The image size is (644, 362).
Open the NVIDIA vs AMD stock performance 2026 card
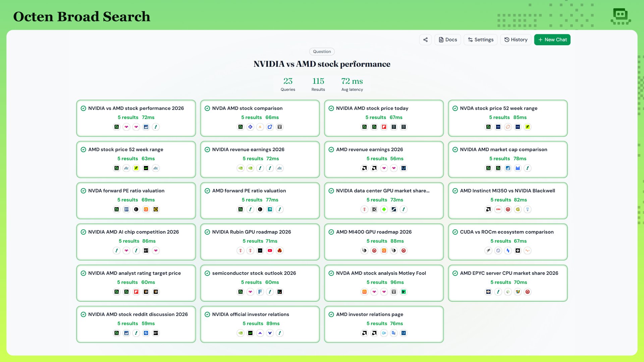coord(136,118)
